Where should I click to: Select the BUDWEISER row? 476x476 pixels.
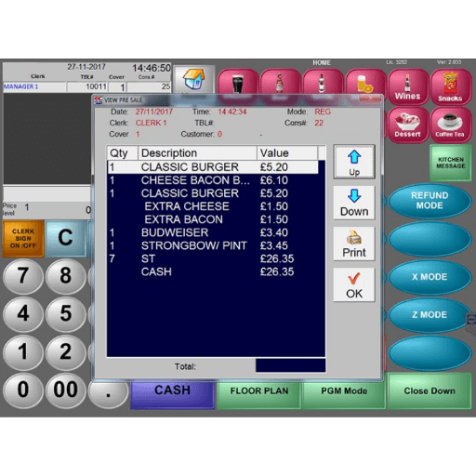click(x=213, y=232)
